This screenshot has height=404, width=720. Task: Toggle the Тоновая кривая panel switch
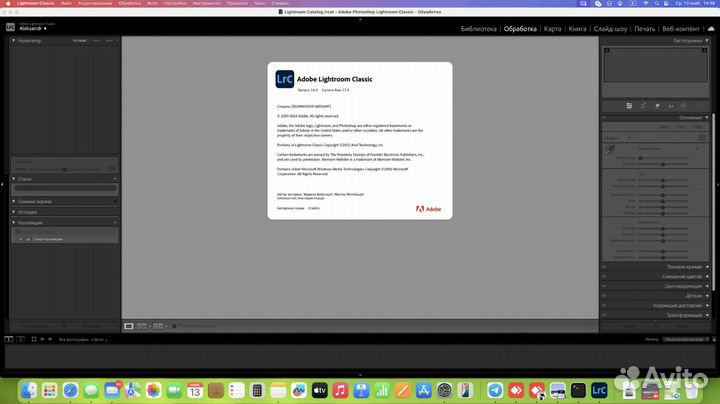coord(604,267)
